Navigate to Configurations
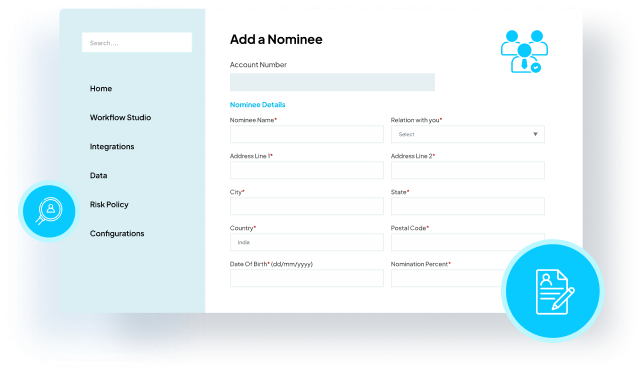 click(117, 233)
